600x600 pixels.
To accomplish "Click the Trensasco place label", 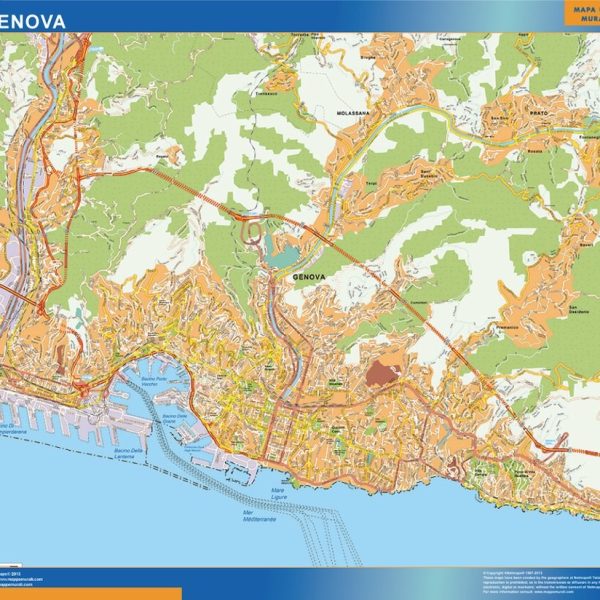I will [266, 93].
